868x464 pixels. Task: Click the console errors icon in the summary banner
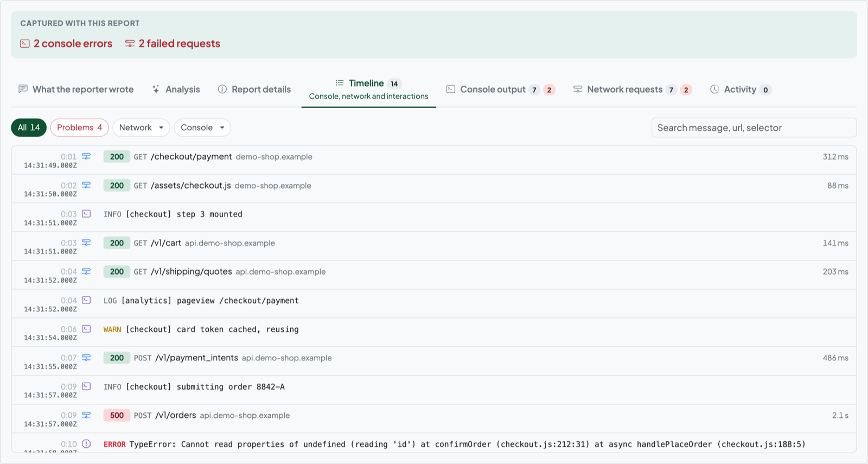(25, 43)
